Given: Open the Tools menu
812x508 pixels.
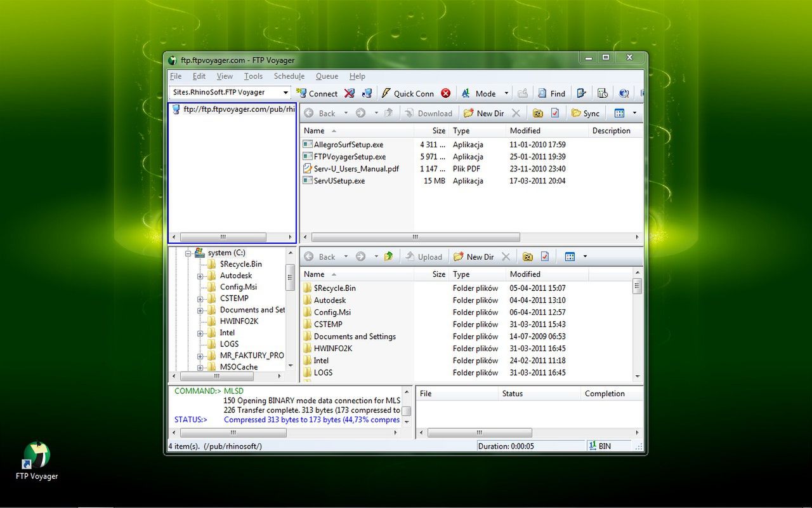Looking at the screenshot, I should 253,76.
